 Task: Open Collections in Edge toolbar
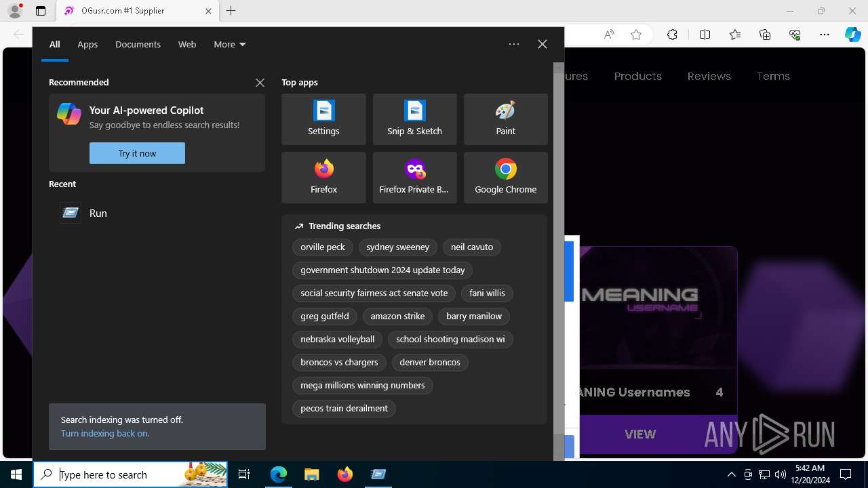pos(765,35)
